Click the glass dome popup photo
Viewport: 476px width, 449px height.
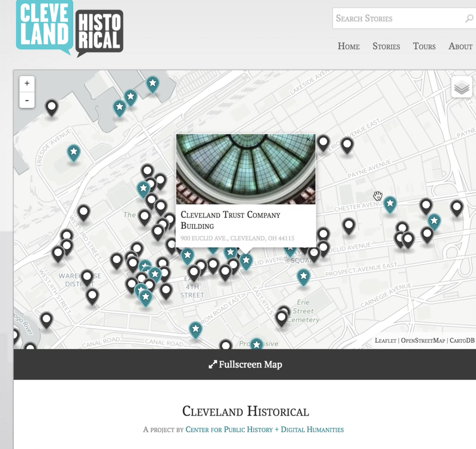[x=246, y=169]
